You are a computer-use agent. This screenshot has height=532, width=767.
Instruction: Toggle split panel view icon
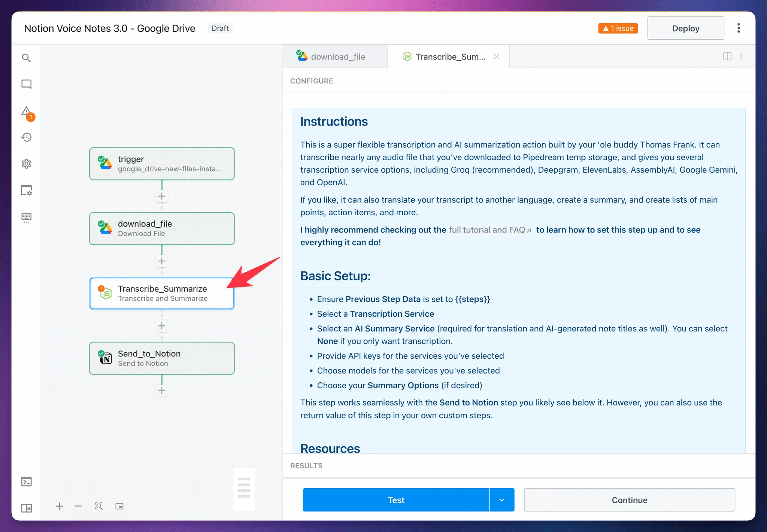click(x=727, y=56)
